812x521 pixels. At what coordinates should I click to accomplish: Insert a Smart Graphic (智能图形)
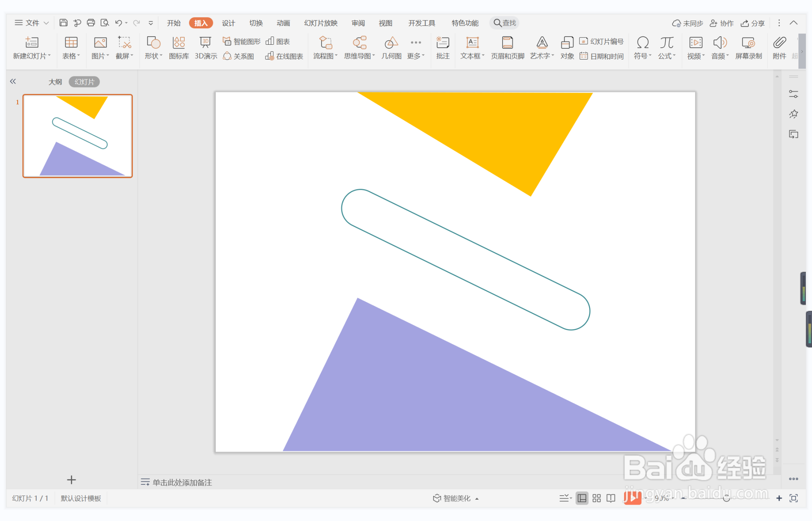pyautogui.click(x=241, y=41)
